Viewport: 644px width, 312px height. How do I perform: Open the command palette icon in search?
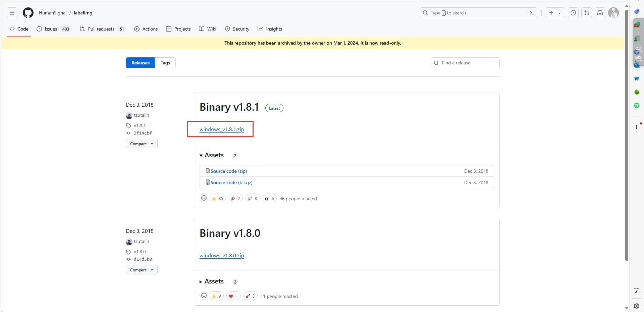point(532,13)
